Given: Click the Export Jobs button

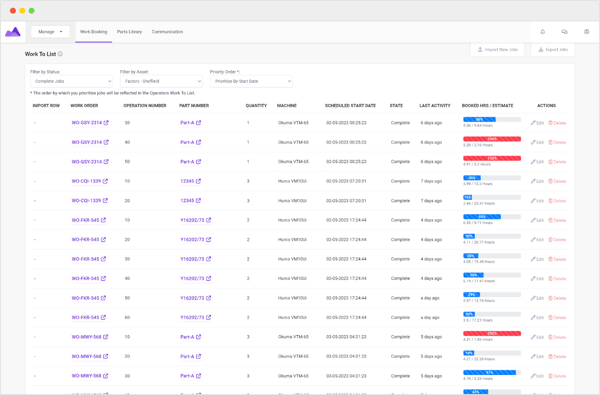Looking at the screenshot, I should tap(553, 50).
